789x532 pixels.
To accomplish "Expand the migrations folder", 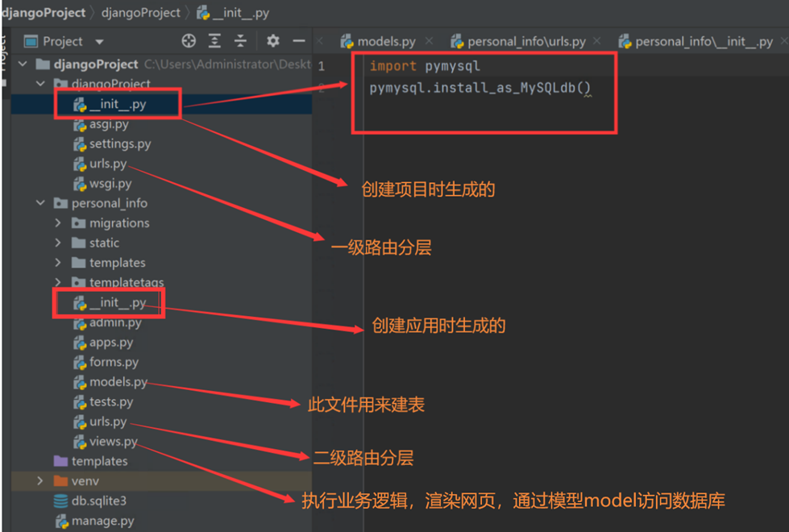I will [x=58, y=222].
